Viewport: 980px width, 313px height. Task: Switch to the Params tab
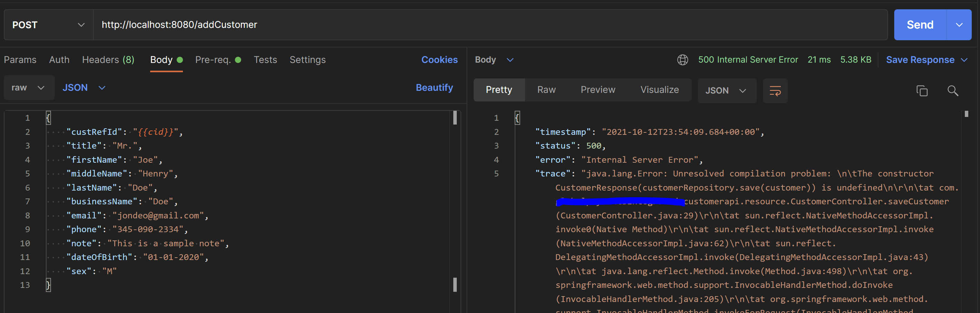click(x=20, y=60)
